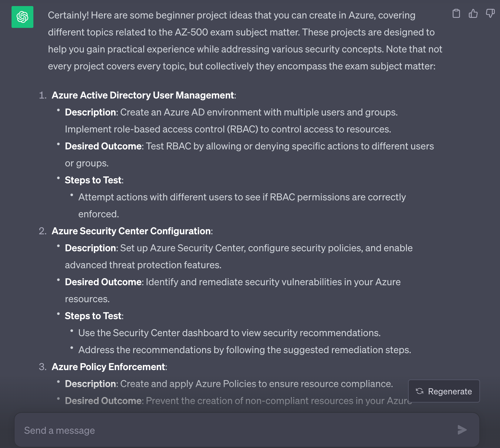Click the Regenerate button label
The image size is (500, 448).
pyautogui.click(x=450, y=391)
